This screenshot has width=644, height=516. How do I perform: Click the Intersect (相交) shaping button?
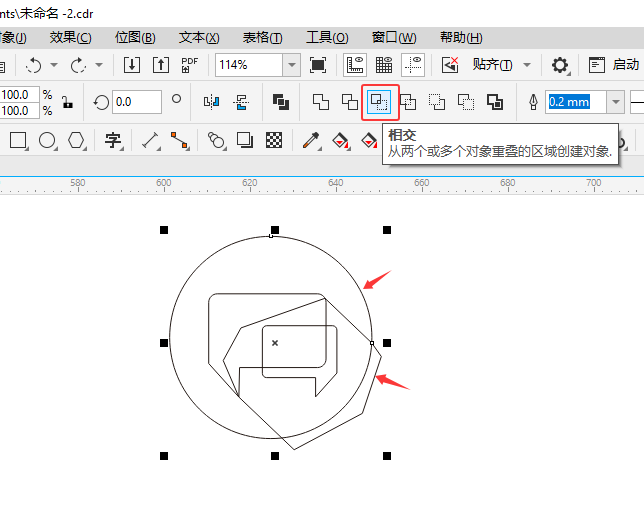coord(379,101)
